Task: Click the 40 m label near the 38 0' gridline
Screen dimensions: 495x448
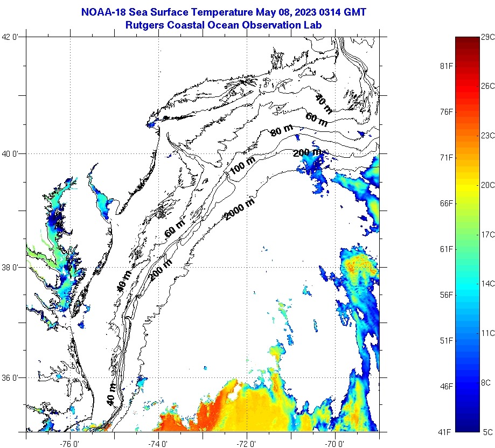Action: (123, 281)
